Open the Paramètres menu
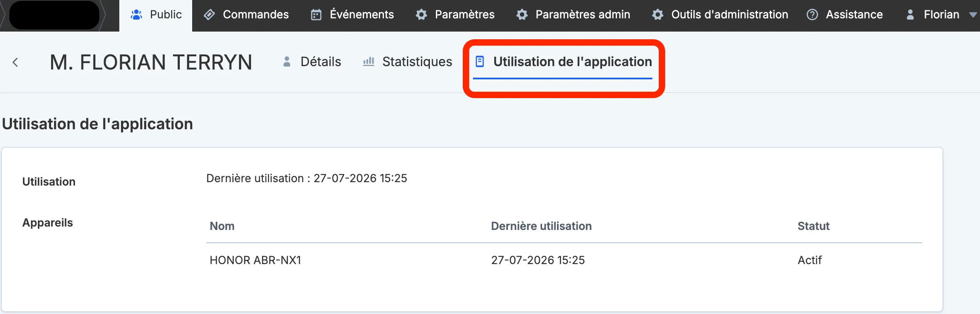The width and height of the screenshot is (980, 314). click(455, 15)
